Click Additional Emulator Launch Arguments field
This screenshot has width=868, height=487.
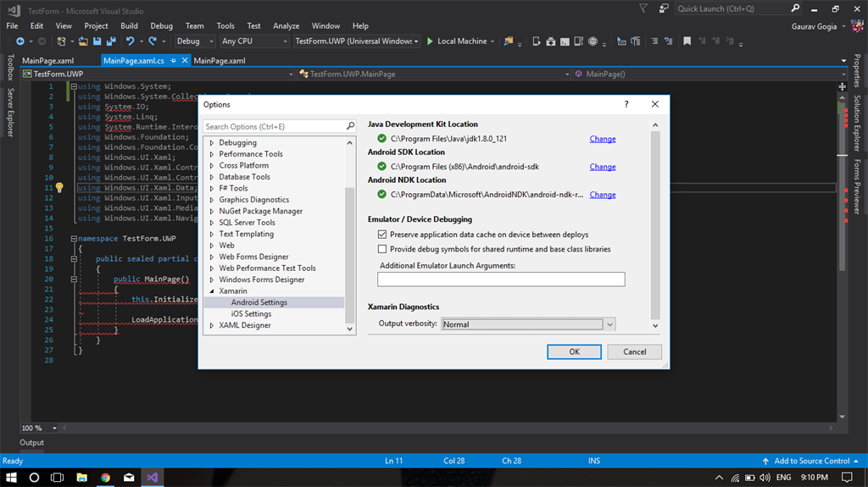pos(501,279)
